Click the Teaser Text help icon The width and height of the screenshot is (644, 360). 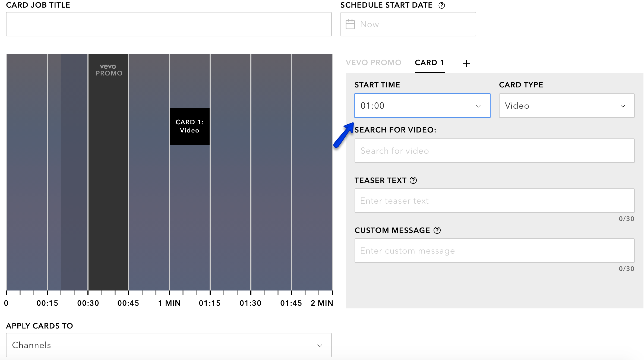[413, 180]
